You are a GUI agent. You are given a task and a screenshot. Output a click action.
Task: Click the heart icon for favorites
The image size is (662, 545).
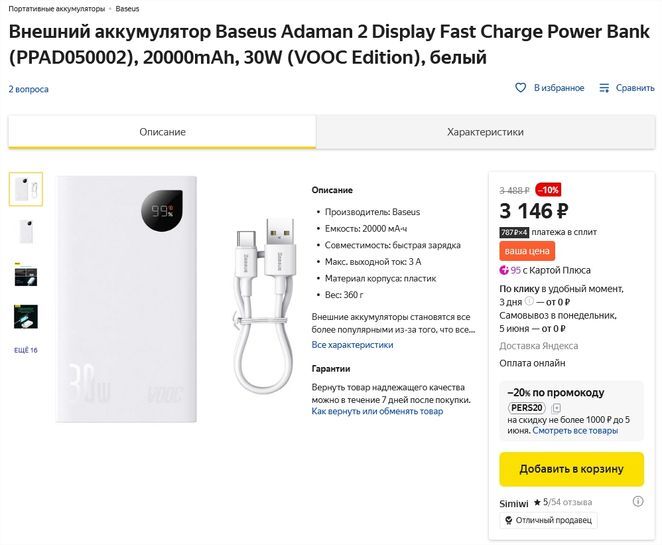pyautogui.click(x=520, y=88)
